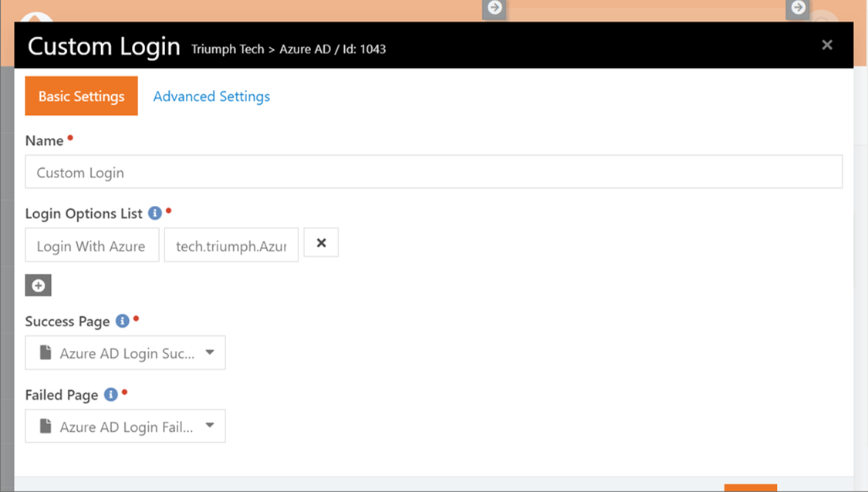Close the Custom Login dialog

click(x=827, y=45)
